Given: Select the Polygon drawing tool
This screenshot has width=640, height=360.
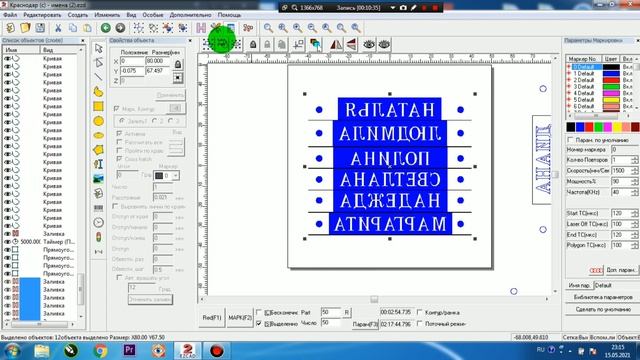Looking at the screenshot, I should pyautogui.click(x=98, y=150).
